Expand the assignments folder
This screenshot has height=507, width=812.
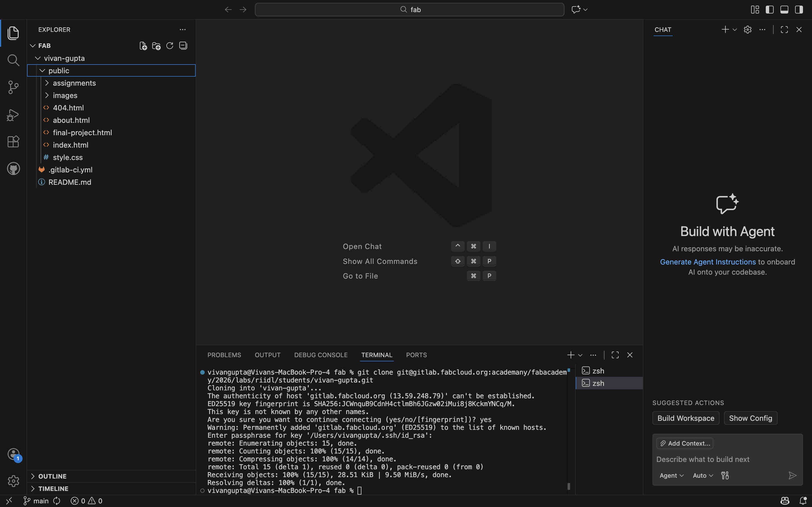coord(74,83)
